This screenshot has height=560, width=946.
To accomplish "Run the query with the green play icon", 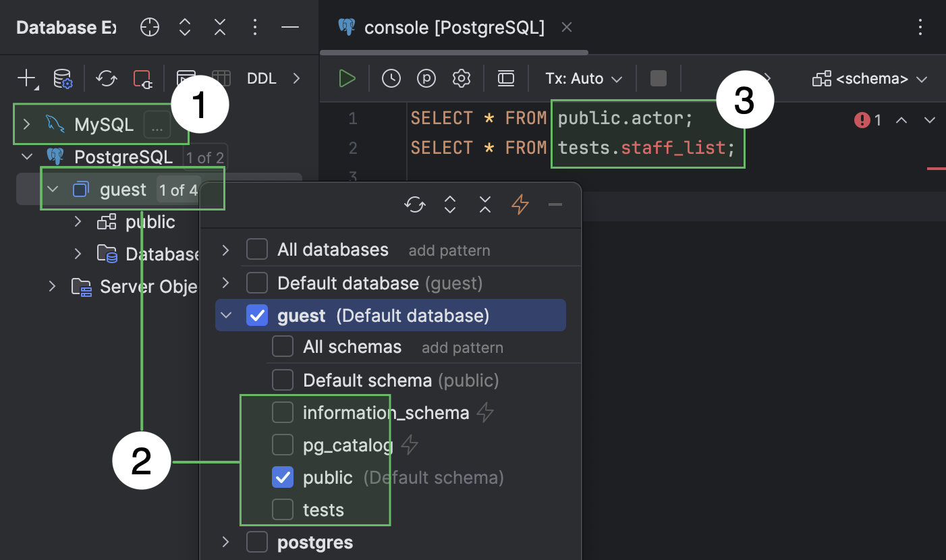I will pyautogui.click(x=346, y=78).
